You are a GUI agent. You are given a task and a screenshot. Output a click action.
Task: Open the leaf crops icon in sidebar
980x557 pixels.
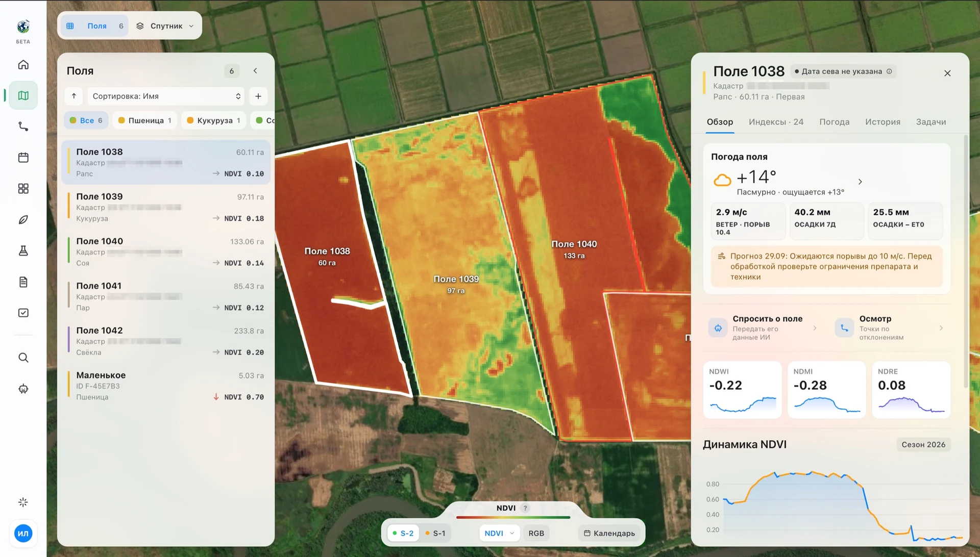(23, 220)
